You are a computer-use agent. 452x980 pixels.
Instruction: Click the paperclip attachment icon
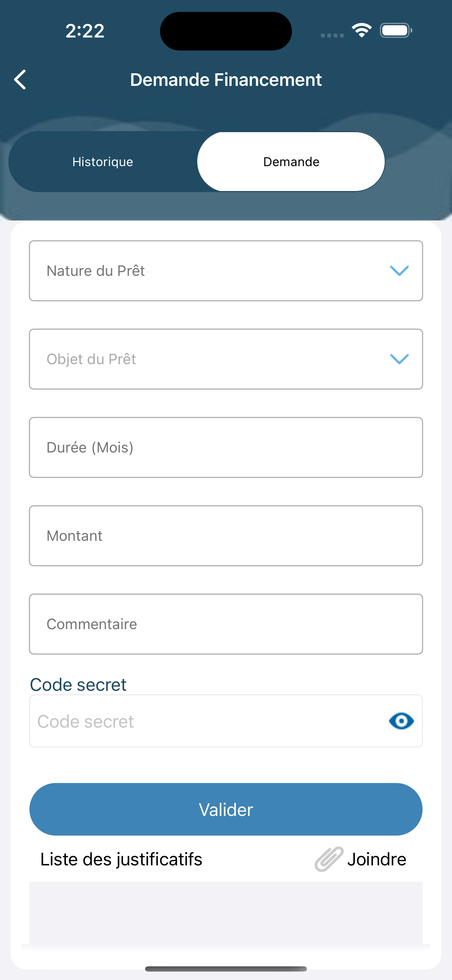329,859
